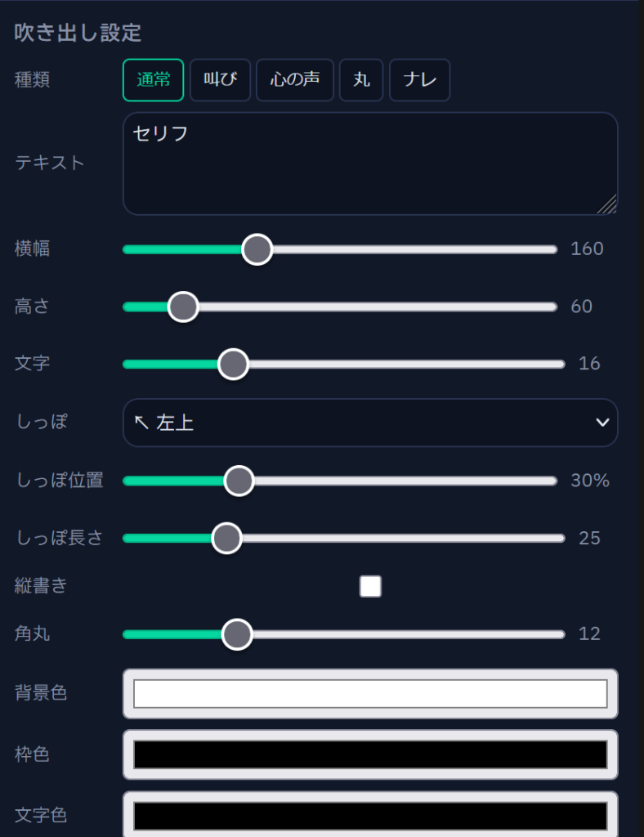The height and width of the screenshot is (837, 644).
Task: Click the right end of 横幅 slider track
Action: [552, 249]
